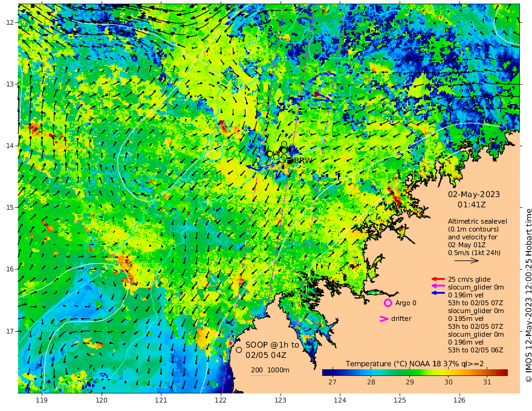Click the '0.5m/s (1kt 24h)' scale text
Image resolution: width=532 pixels, height=411 pixels.
point(475,253)
